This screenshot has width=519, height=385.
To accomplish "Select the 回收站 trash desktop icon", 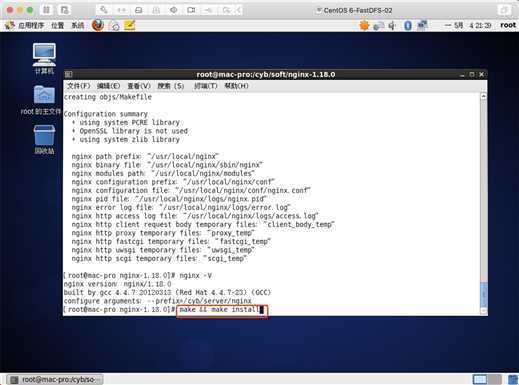I will point(44,139).
